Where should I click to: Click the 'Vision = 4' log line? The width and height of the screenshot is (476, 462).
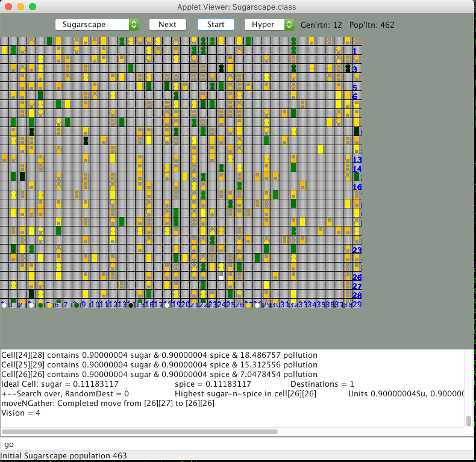click(x=21, y=413)
